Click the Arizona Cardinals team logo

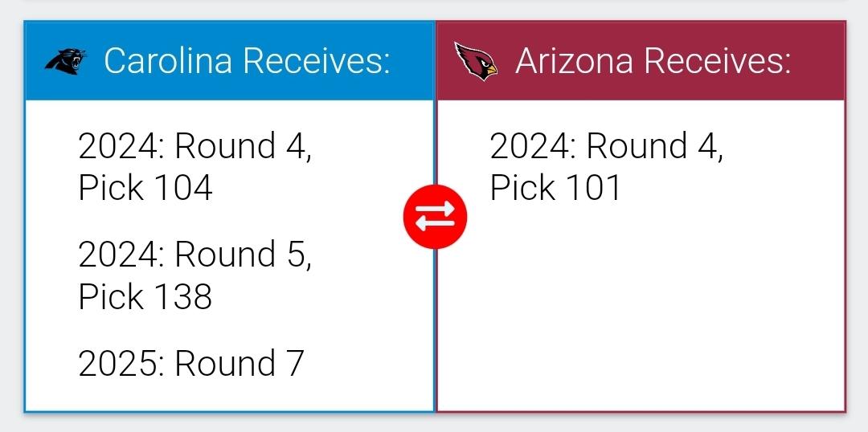click(x=476, y=61)
